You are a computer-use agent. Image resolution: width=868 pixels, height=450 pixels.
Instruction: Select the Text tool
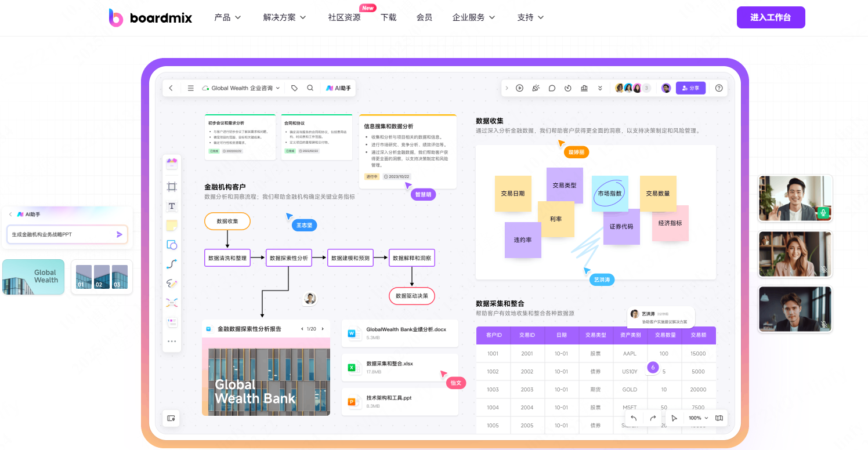click(172, 206)
